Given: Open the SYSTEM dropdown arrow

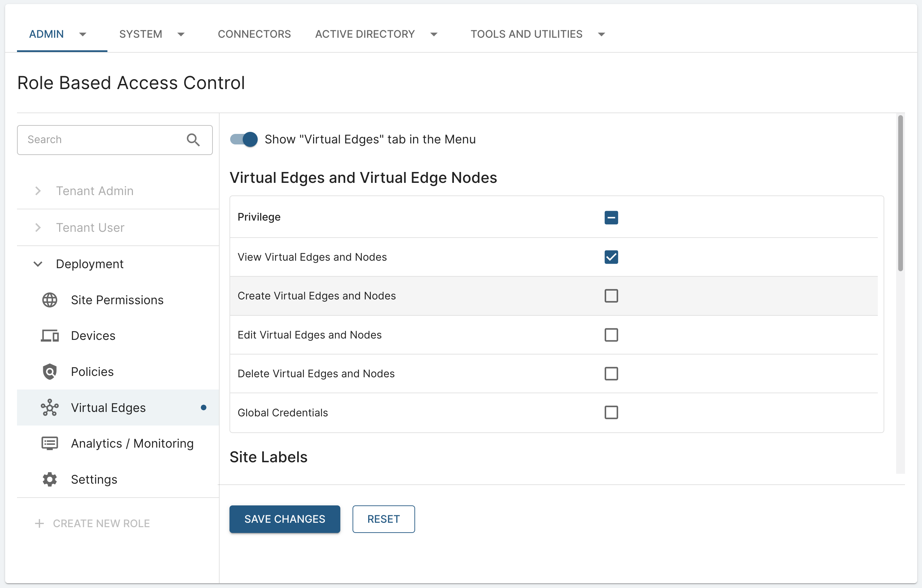Looking at the screenshot, I should (x=181, y=34).
